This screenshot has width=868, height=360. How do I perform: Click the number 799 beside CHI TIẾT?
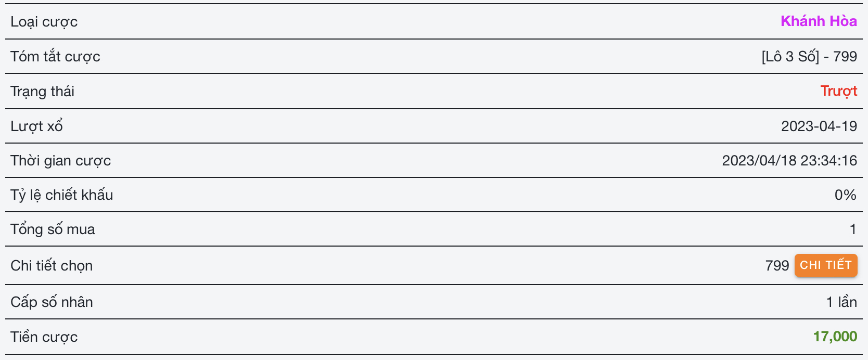coord(777,265)
